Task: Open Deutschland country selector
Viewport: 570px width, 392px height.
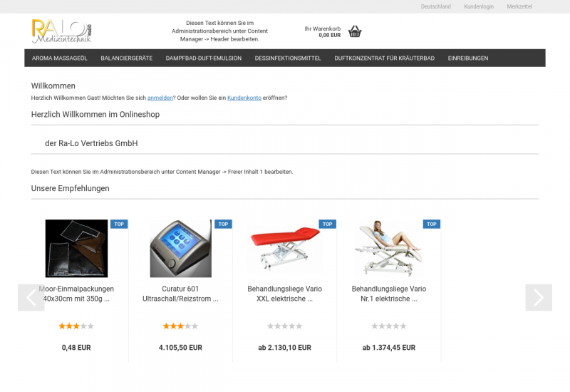Action: [x=435, y=6]
